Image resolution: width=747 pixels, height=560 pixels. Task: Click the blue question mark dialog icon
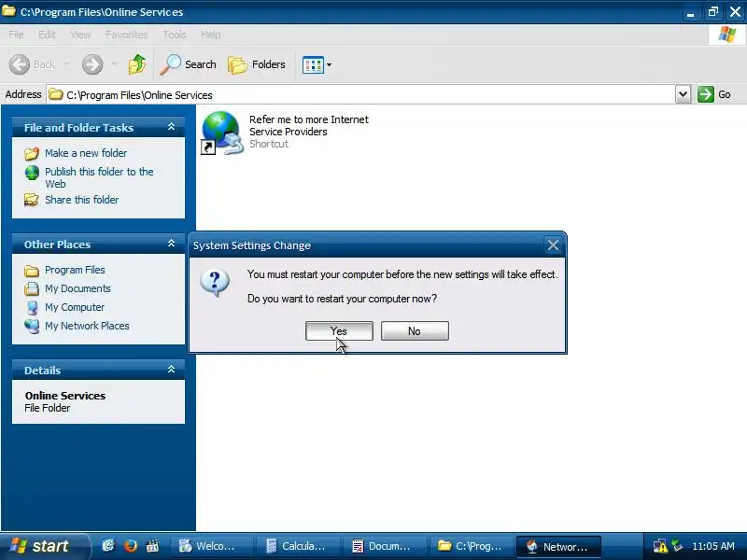[215, 283]
